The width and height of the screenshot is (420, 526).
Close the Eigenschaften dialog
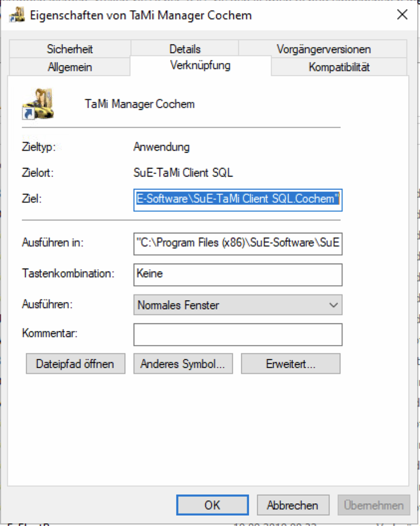402,15
